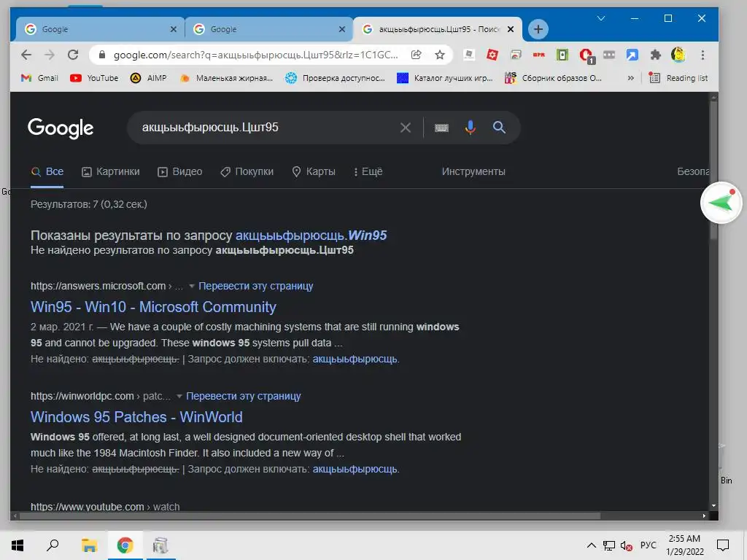Switch to Карты maps results

(314, 171)
